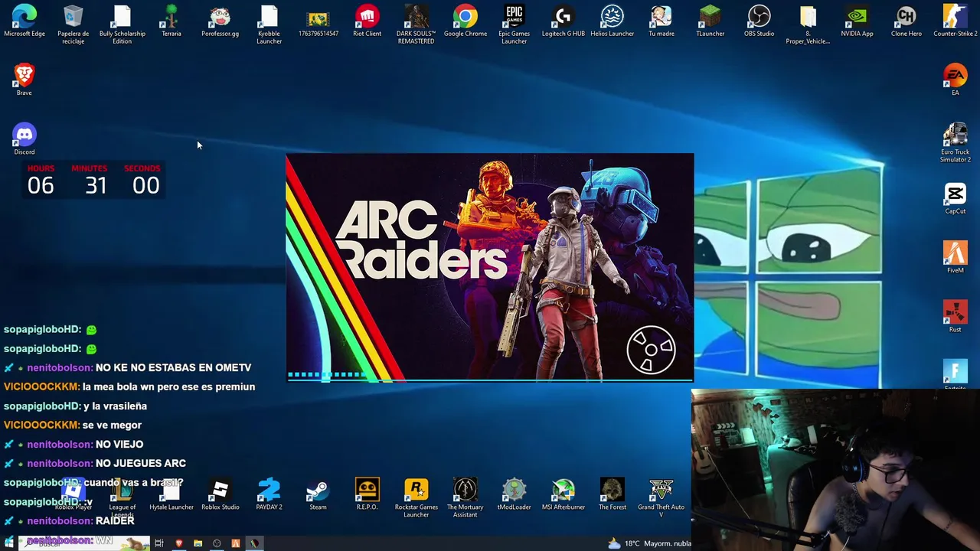Select the Epic Games Launcher icon
This screenshot has height=551, width=980.
(x=514, y=24)
